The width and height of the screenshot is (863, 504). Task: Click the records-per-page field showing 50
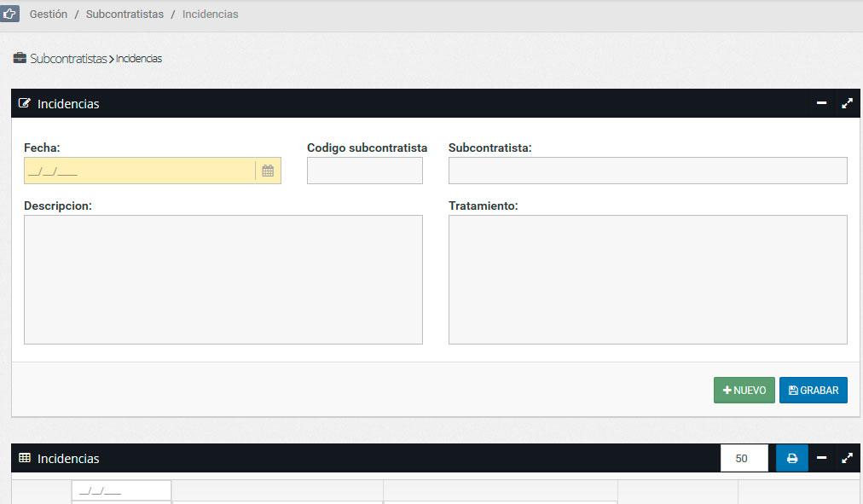[x=744, y=458]
